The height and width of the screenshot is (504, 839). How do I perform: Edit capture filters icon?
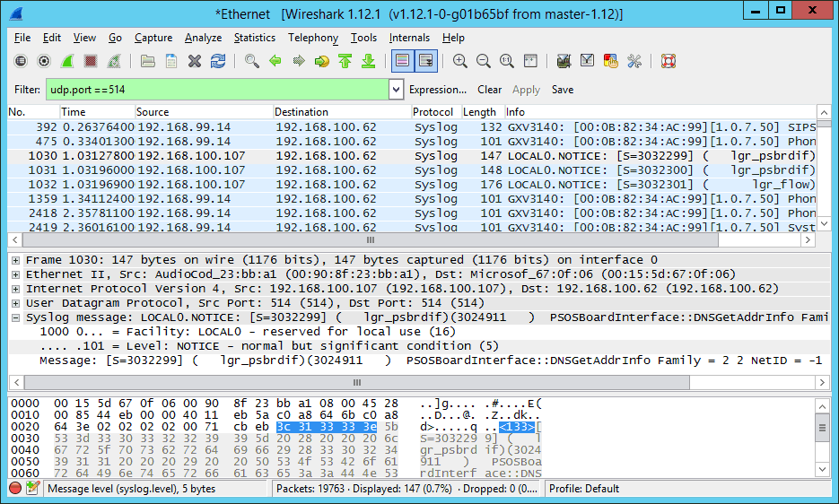tap(564, 61)
